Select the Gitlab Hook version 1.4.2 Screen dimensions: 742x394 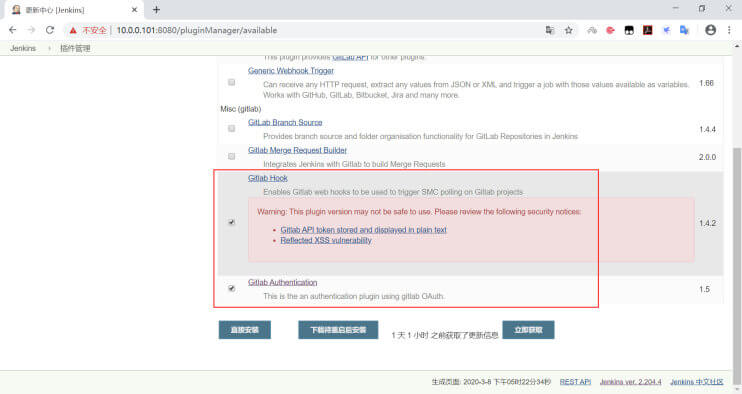[707, 223]
